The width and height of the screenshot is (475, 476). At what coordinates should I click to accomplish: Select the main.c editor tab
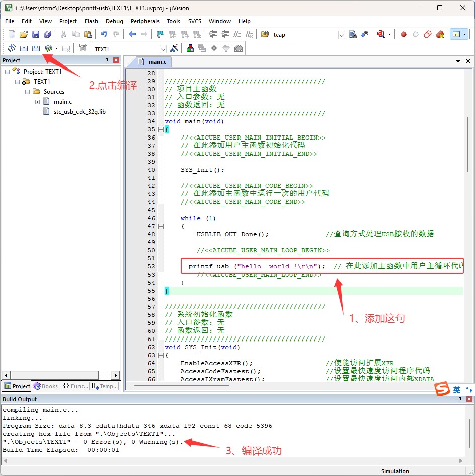click(x=153, y=62)
